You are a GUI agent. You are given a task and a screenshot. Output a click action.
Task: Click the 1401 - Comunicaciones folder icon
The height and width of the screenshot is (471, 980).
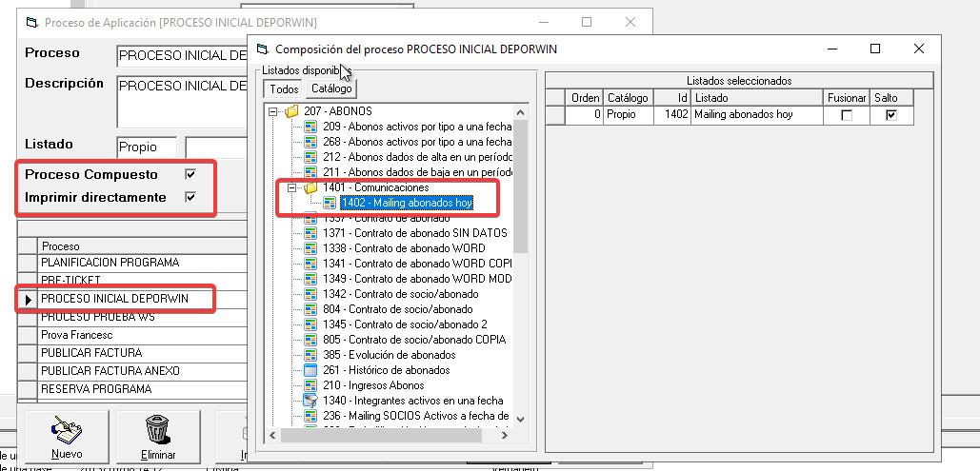click(x=310, y=187)
